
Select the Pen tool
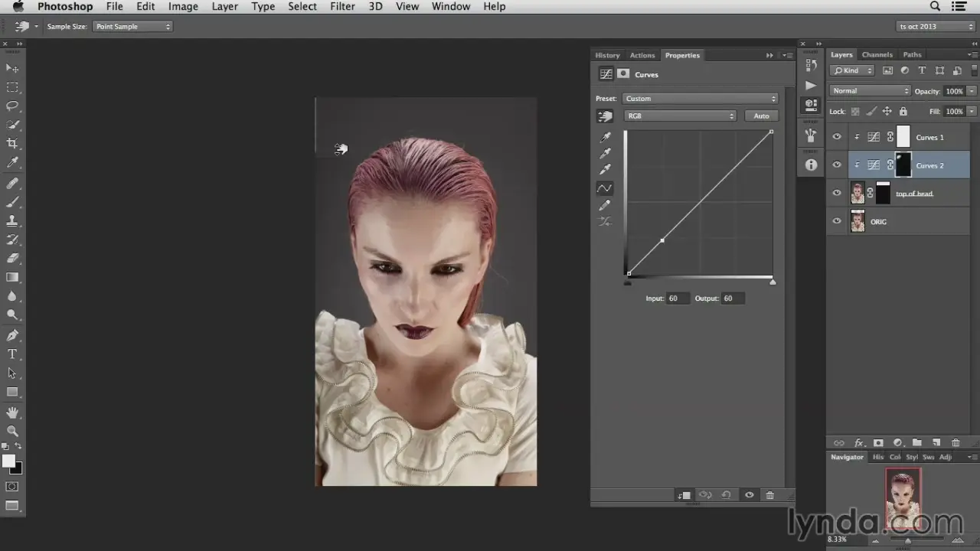(x=12, y=335)
